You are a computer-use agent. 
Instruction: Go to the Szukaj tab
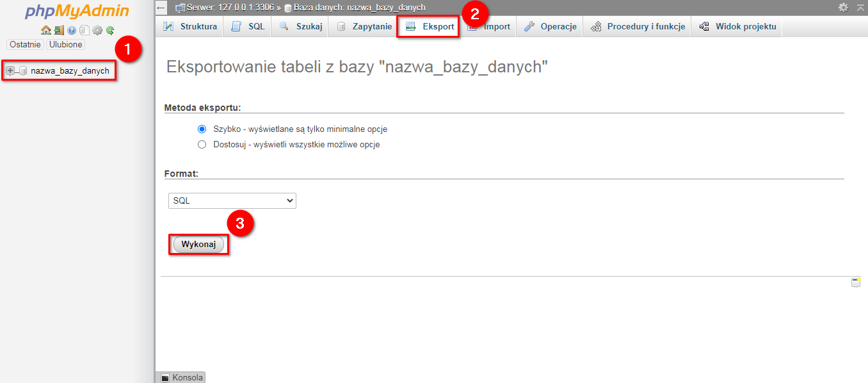pos(301,27)
